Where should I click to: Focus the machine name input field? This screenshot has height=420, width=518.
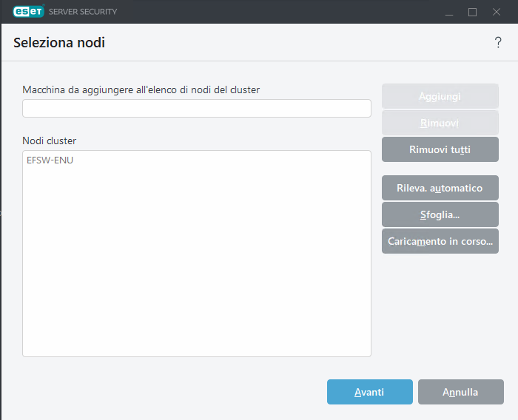tap(197, 109)
